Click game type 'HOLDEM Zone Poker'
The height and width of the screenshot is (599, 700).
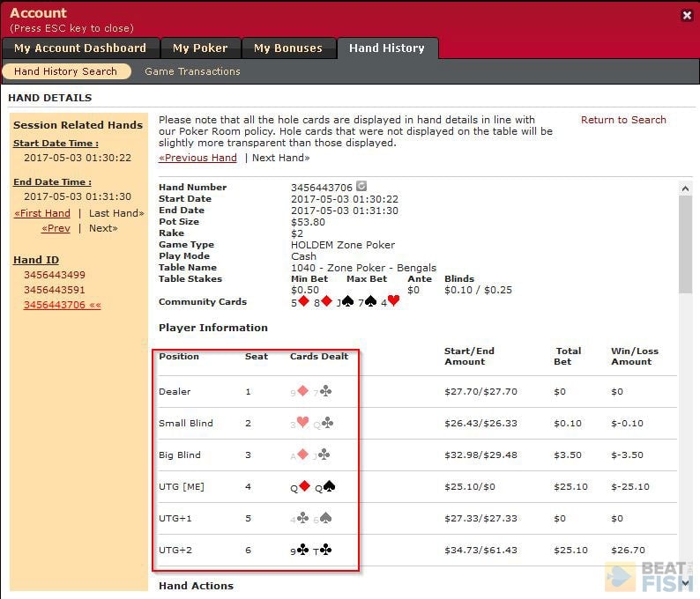[x=343, y=245]
